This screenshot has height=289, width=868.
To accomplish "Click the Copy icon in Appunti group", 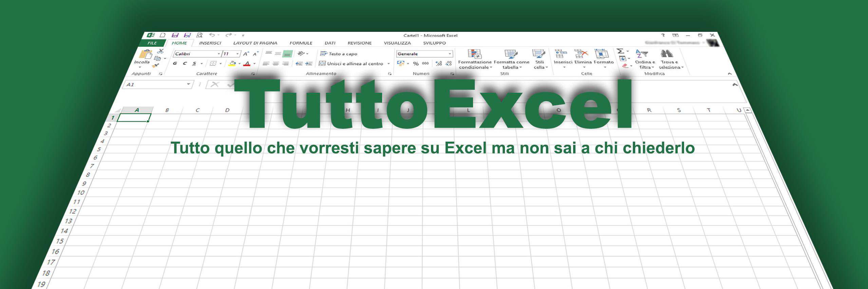I will point(158,58).
